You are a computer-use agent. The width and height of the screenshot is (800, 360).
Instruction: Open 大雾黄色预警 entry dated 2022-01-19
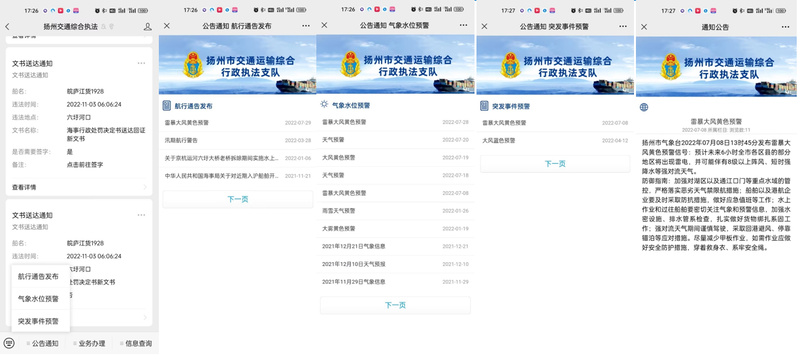pos(395,229)
